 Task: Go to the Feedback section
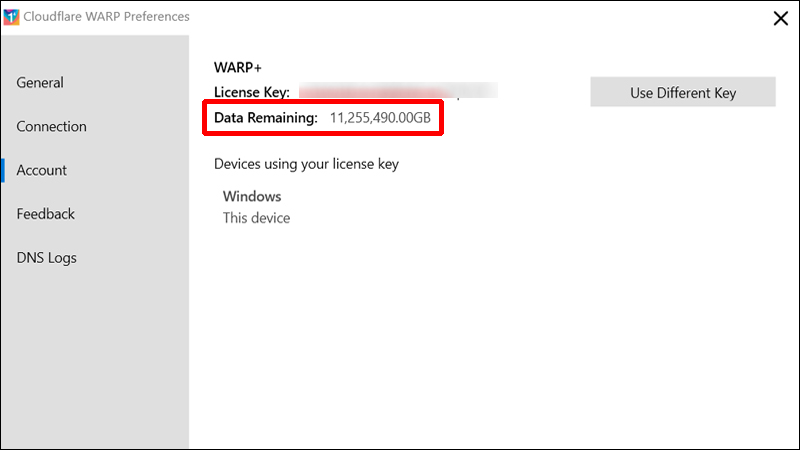click(45, 214)
